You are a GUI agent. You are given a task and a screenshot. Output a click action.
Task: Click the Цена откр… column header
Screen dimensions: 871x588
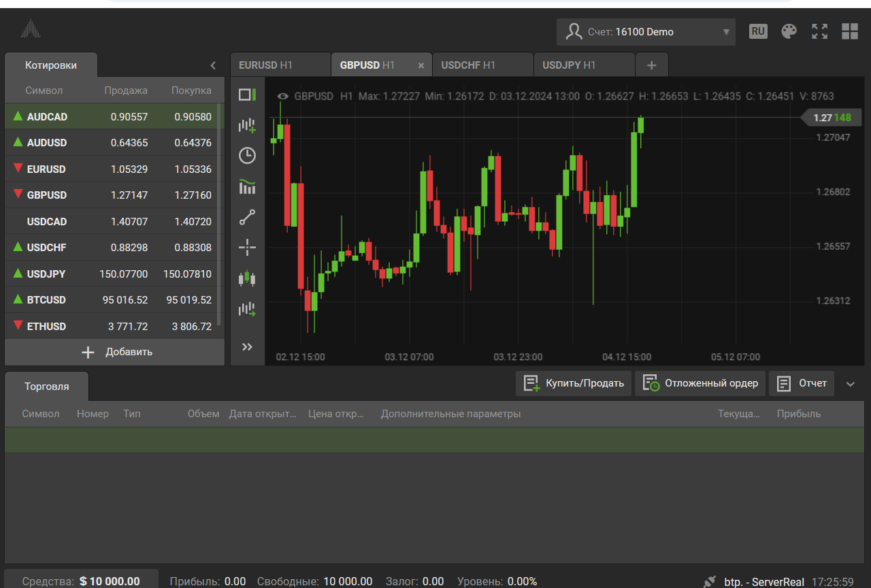pos(336,414)
